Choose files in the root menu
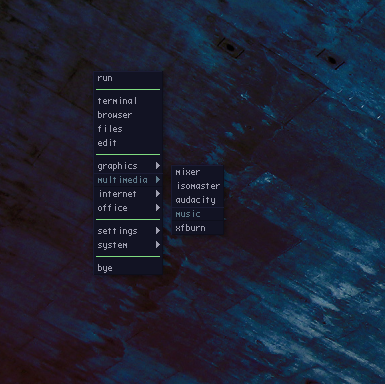This screenshot has width=385, height=384. [x=128, y=129]
